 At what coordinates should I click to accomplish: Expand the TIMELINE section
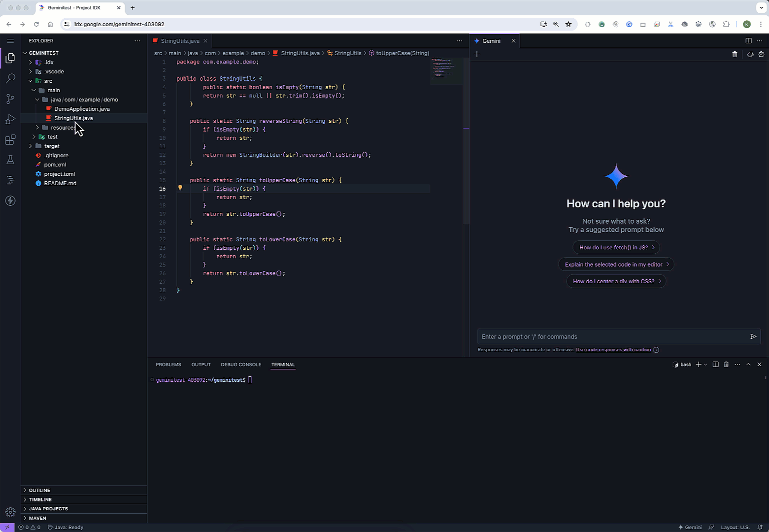pyautogui.click(x=84, y=499)
